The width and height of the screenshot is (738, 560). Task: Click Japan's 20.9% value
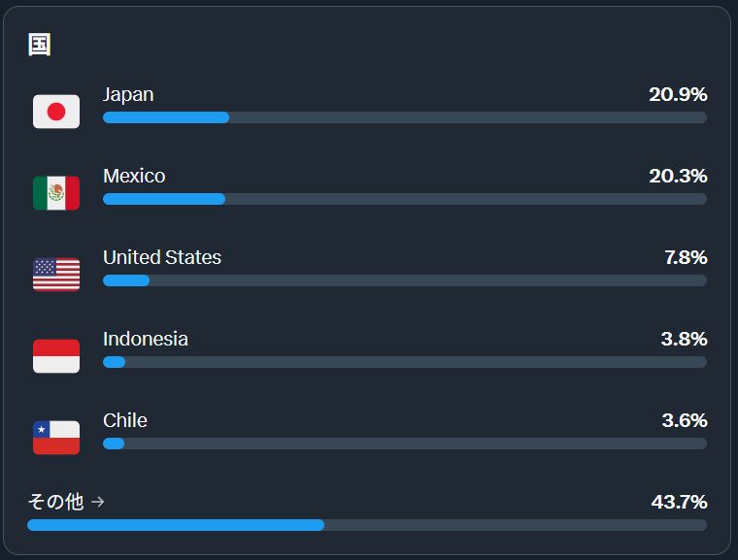tap(678, 94)
